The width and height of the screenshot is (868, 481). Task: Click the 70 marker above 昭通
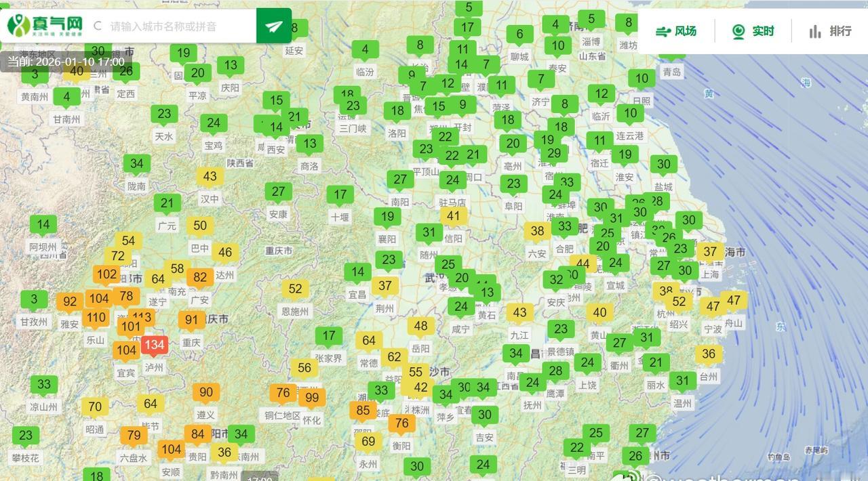[95, 408]
